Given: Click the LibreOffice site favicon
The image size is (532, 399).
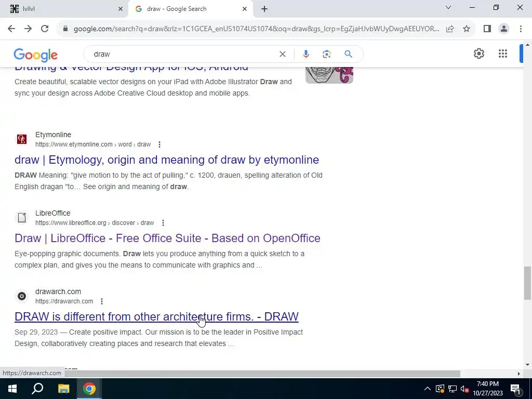Looking at the screenshot, I should point(22,218).
